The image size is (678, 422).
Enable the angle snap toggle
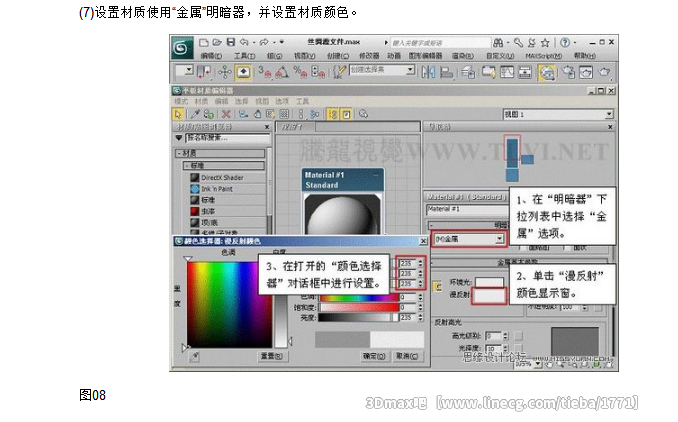point(281,72)
